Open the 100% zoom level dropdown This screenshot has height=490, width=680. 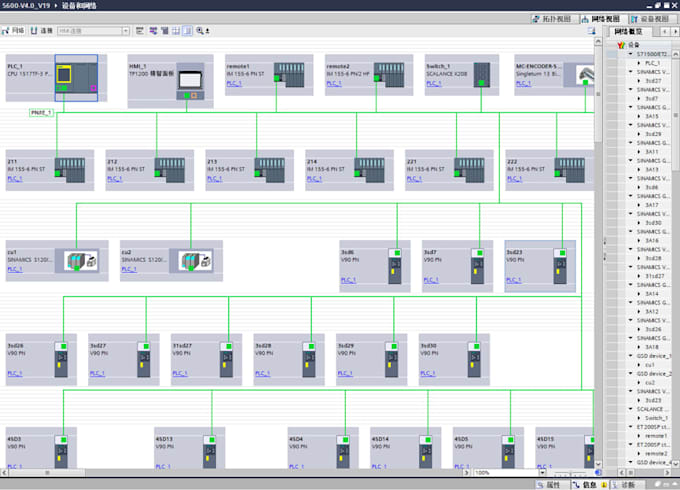[542, 473]
